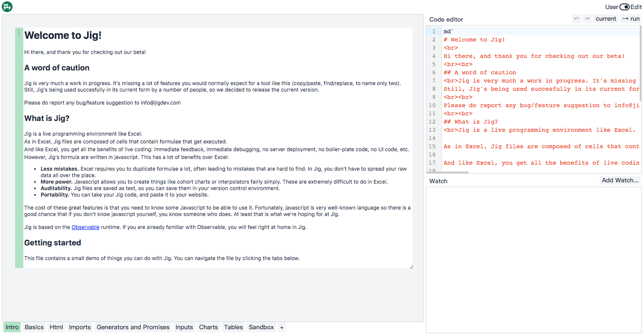Click the cell resize corner grip
This screenshot has width=644, height=334.
[411, 267]
